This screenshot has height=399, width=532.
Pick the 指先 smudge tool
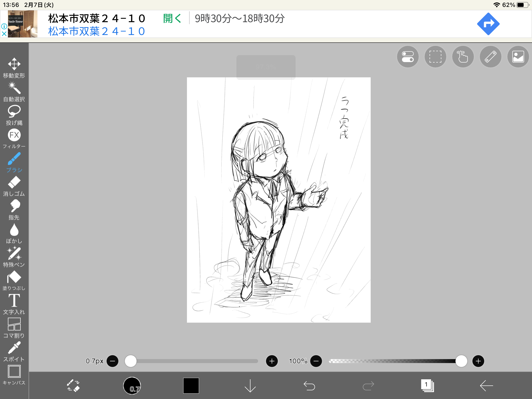click(14, 209)
